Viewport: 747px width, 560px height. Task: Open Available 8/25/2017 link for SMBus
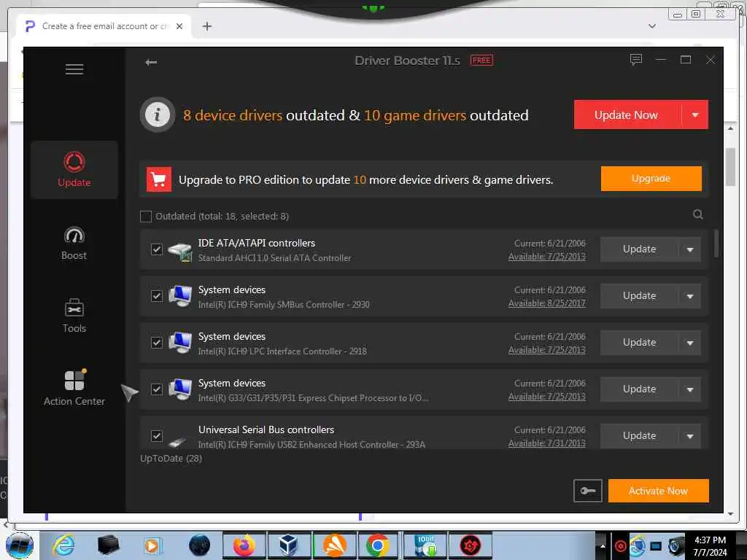tap(547, 303)
